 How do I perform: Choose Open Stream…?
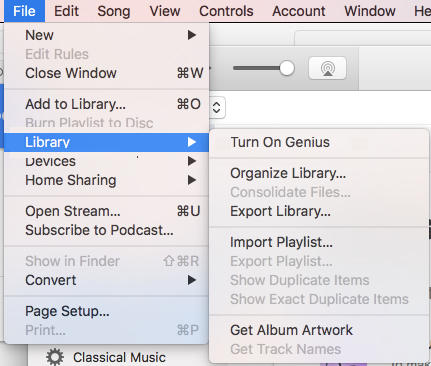coord(107,211)
